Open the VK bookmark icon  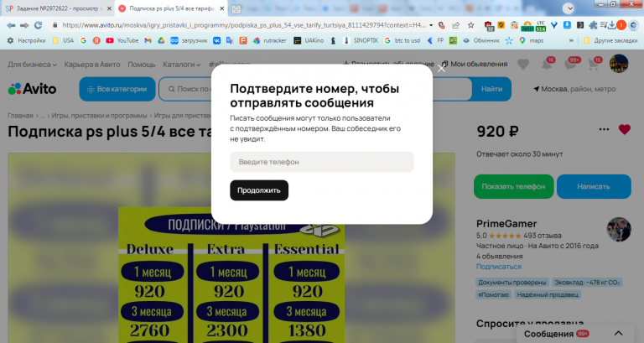[216, 40]
